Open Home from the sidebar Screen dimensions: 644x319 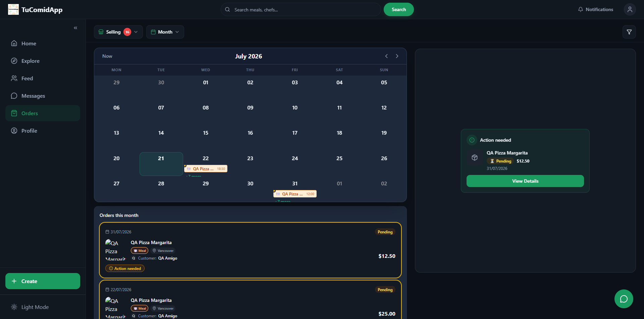pyautogui.click(x=43, y=43)
